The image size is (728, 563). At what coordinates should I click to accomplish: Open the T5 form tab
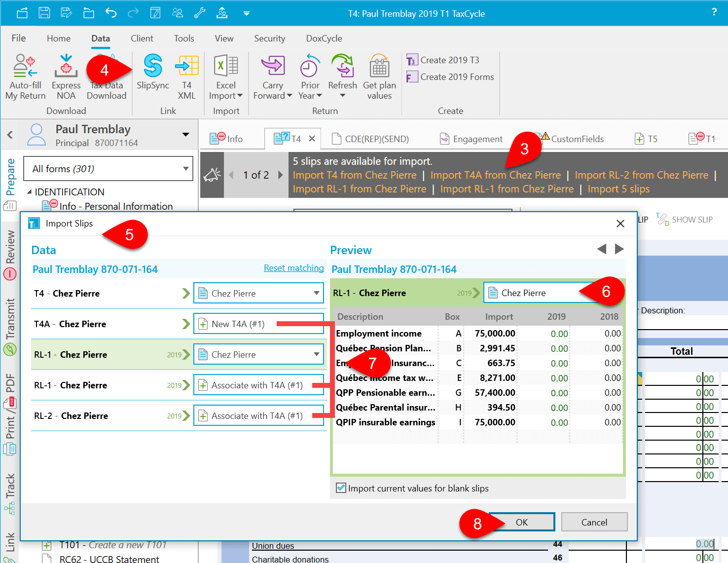click(x=646, y=139)
